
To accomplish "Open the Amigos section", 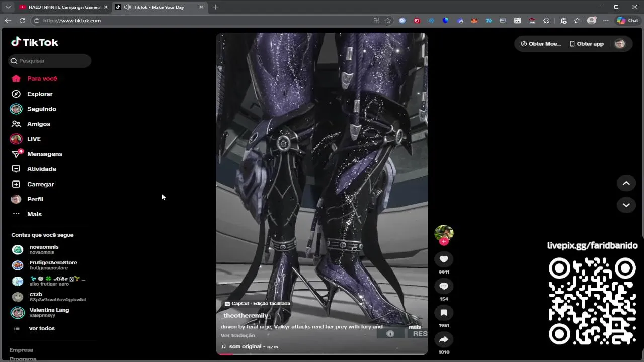I will coord(31,124).
